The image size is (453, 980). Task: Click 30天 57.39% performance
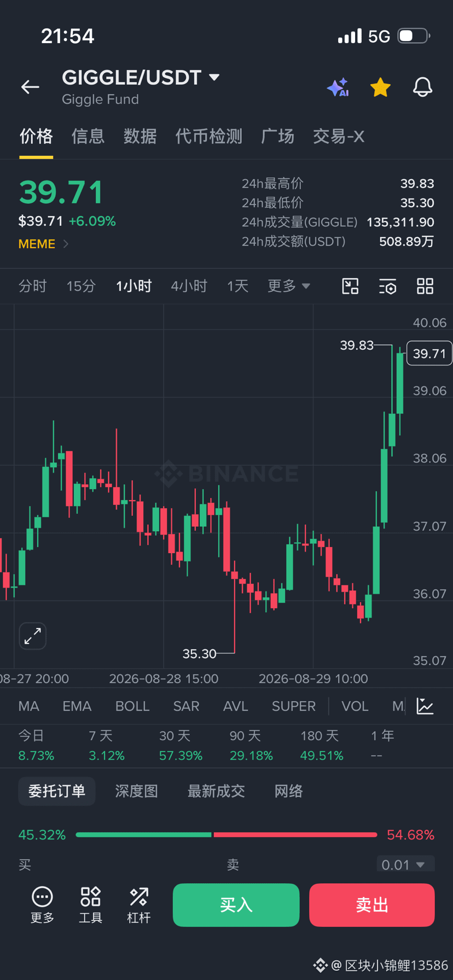tap(181, 746)
